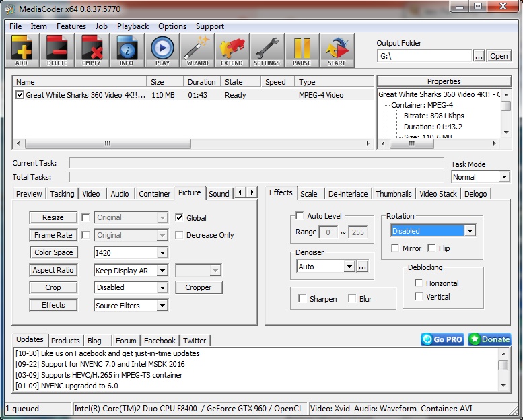Open the Crop Disabled dropdown
This screenshot has height=420, width=523.
click(x=131, y=287)
